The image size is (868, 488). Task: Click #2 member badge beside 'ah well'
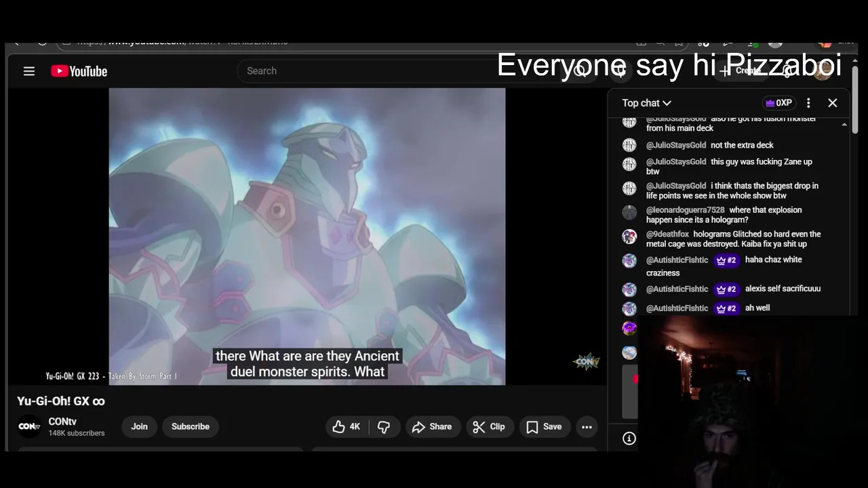click(x=726, y=308)
